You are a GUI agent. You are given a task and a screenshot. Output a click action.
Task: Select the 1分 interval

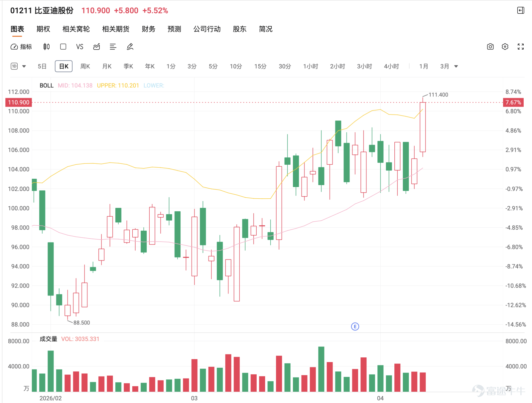pyautogui.click(x=171, y=66)
